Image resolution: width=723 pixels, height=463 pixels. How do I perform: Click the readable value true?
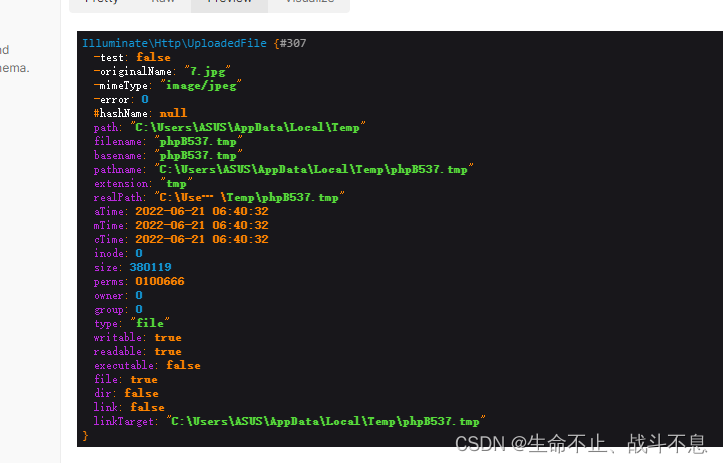click(168, 351)
